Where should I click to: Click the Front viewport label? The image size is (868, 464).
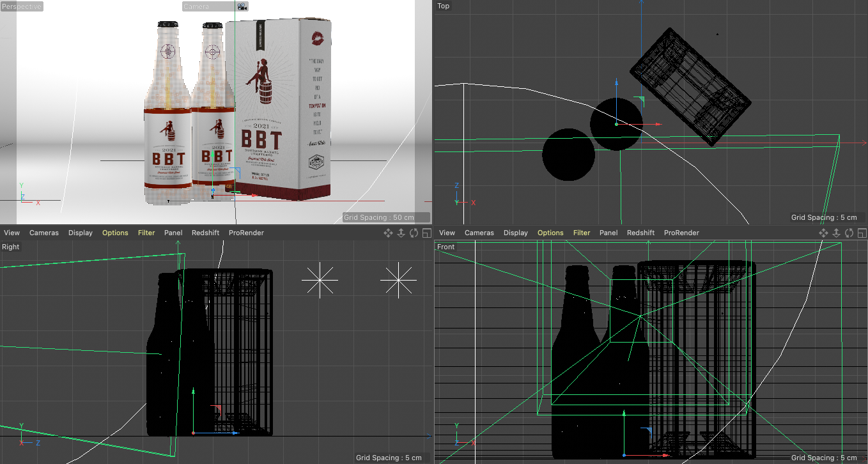click(446, 247)
